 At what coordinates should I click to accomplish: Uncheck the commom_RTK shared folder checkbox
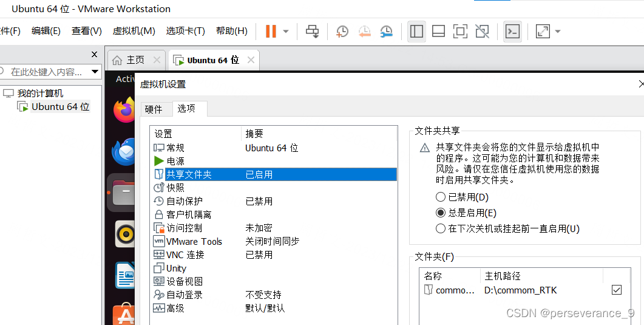(x=617, y=290)
